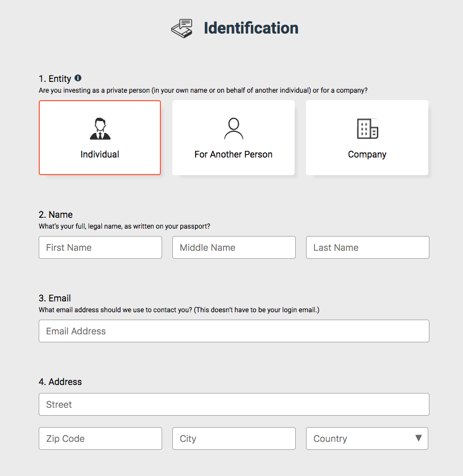463x476 pixels.
Task: Click into the Zip Code field
Action: (x=100, y=438)
